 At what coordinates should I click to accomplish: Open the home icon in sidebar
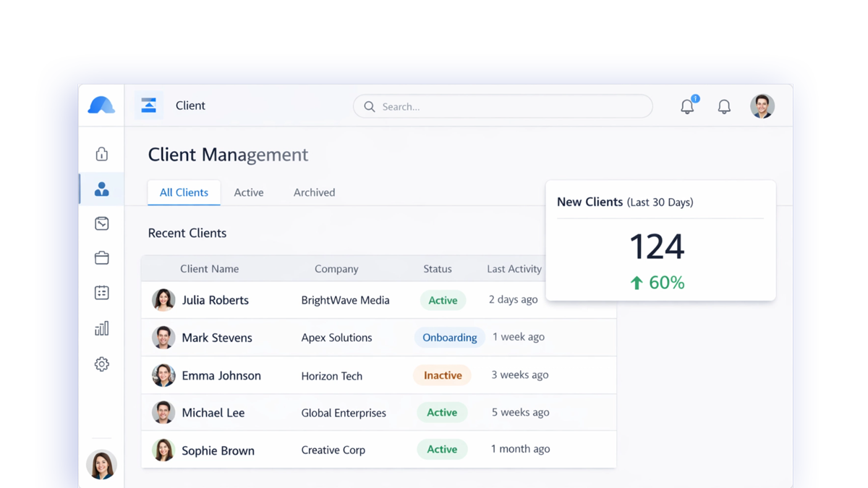point(101,154)
